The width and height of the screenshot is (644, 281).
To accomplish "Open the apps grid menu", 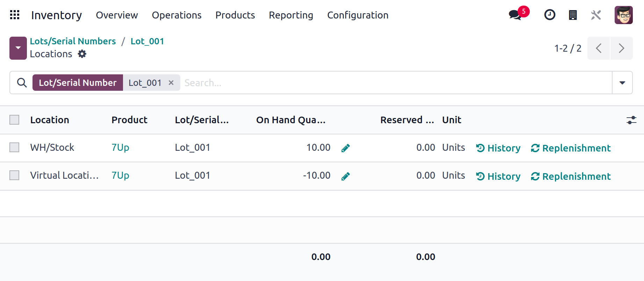I will click(x=15, y=15).
